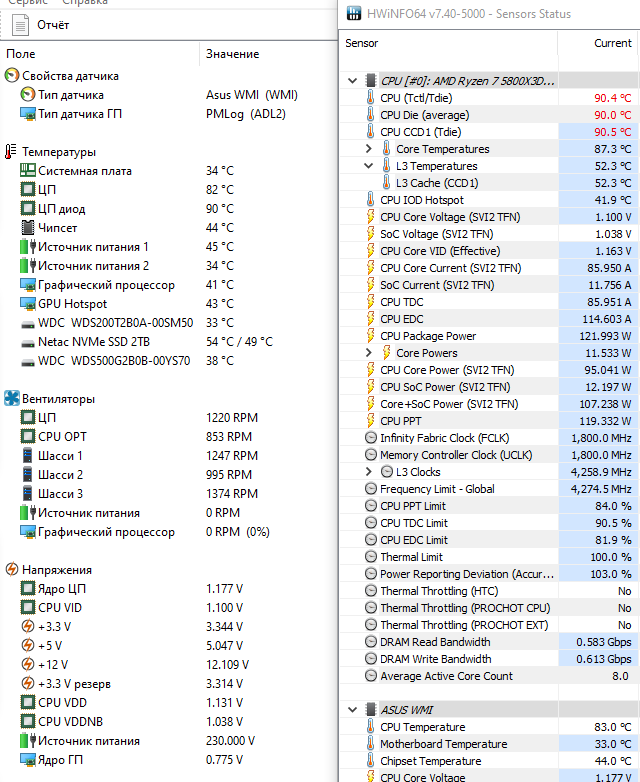
Task: Open the Сервис menu
Action: pyautogui.click(x=28, y=2)
